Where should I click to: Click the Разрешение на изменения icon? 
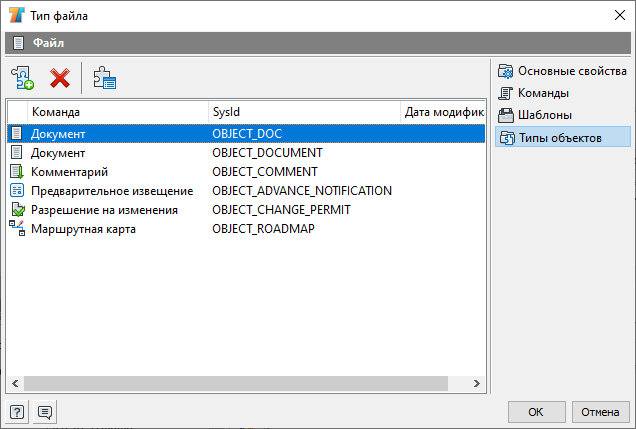(x=17, y=210)
